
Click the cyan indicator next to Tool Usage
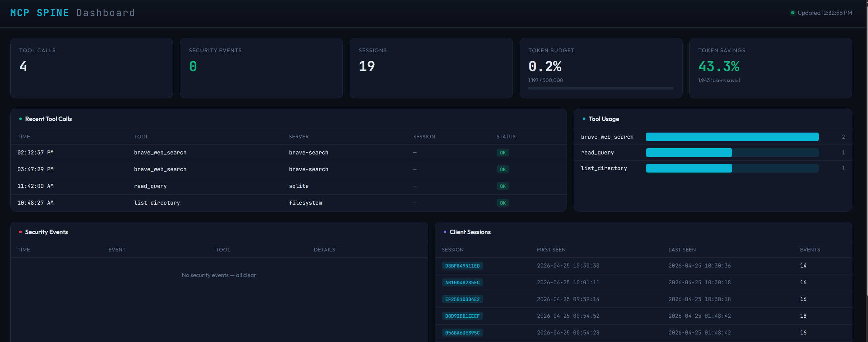[x=583, y=119]
